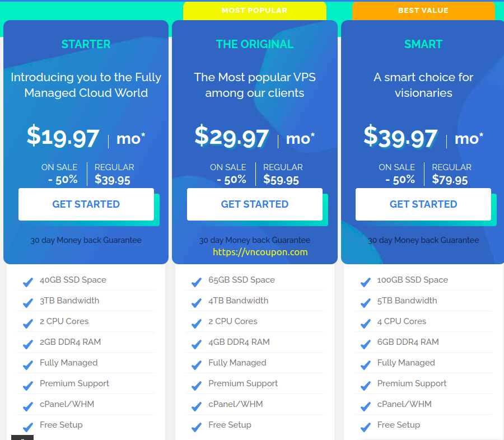504x440 pixels.
Task: Click the Smart plan Premium Support checkmark
Action: 366,386
